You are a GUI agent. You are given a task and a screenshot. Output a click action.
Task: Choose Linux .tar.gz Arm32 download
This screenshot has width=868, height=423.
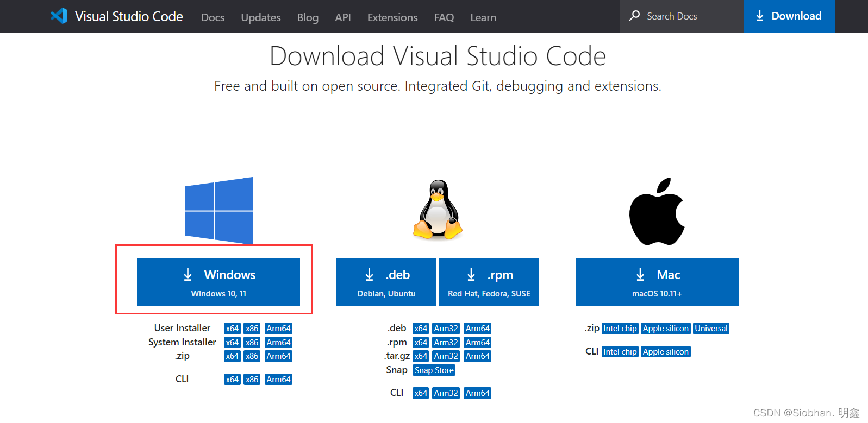(446, 356)
